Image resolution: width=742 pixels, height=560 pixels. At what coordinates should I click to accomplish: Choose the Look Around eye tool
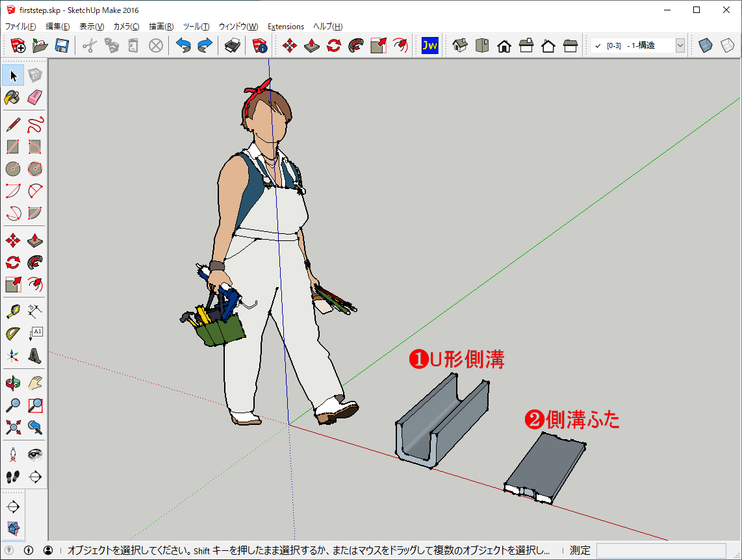point(35,455)
